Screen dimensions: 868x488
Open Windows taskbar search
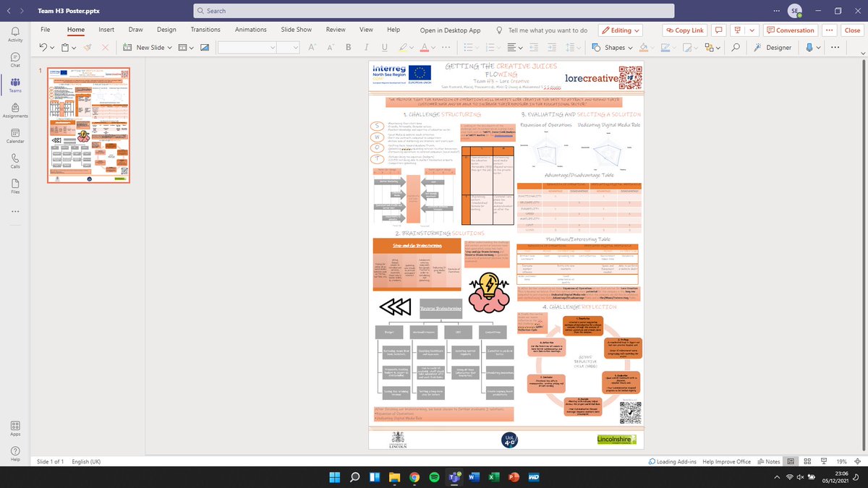coord(355,478)
